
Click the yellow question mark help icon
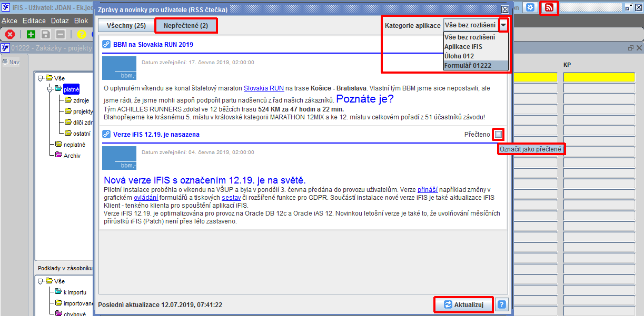(81, 34)
